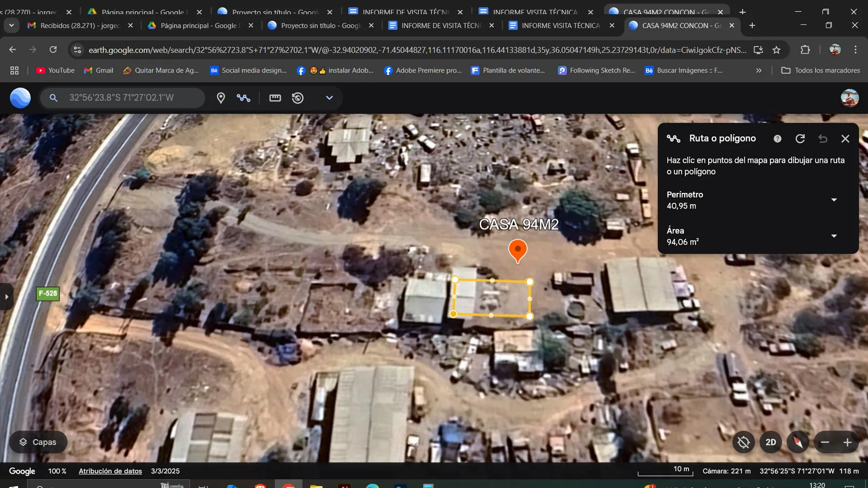Image resolution: width=868 pixels, height=488 pixels.
Task: Expand the Área units dropdown
Action: click(834, 236)
